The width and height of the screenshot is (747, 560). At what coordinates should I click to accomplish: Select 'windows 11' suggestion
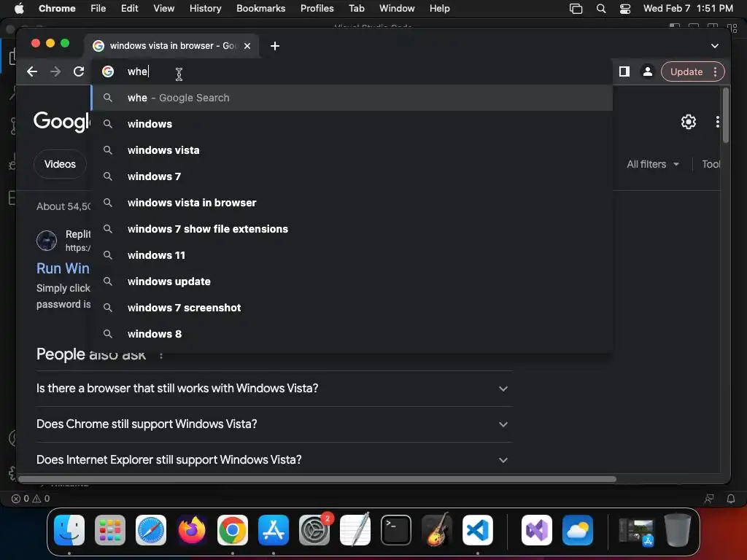(x=352, y=254)
